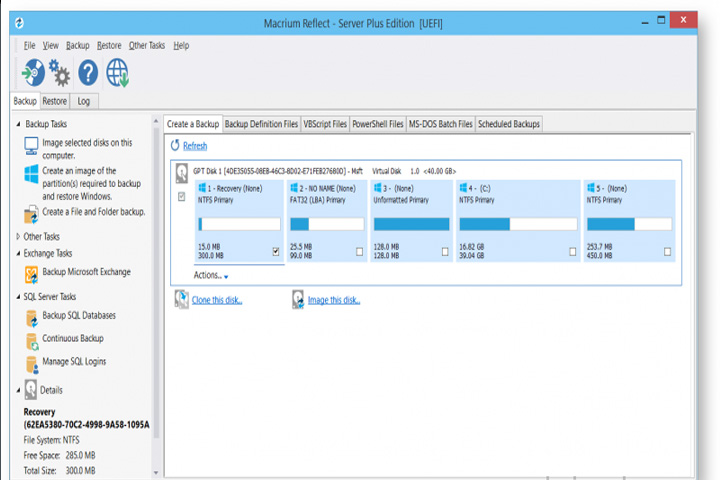Click the File and Folder backup icon
720x480 pixels.
pos(31,215)
